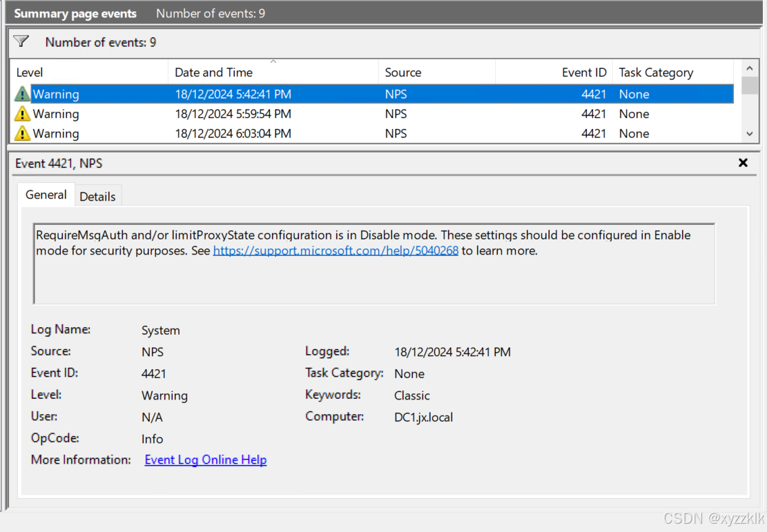Image resolution: width=767 pixels, height=532 pixels.
Task: Click the Source value NPS in details
Action: [x=153, y=352]
